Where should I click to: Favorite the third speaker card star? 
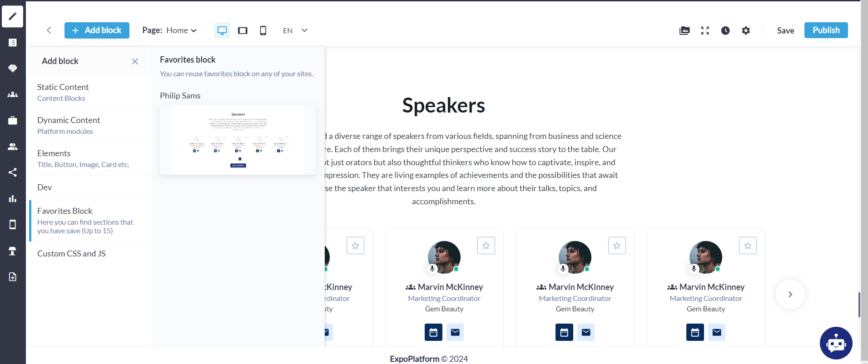617,246
